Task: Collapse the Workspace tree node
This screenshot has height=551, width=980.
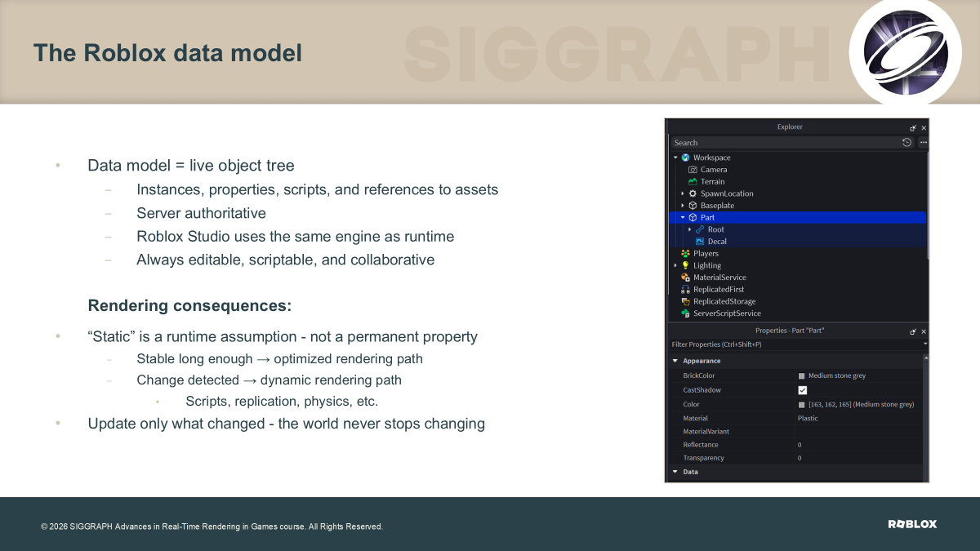Action: pyautogui.click(x=675, y=158)
